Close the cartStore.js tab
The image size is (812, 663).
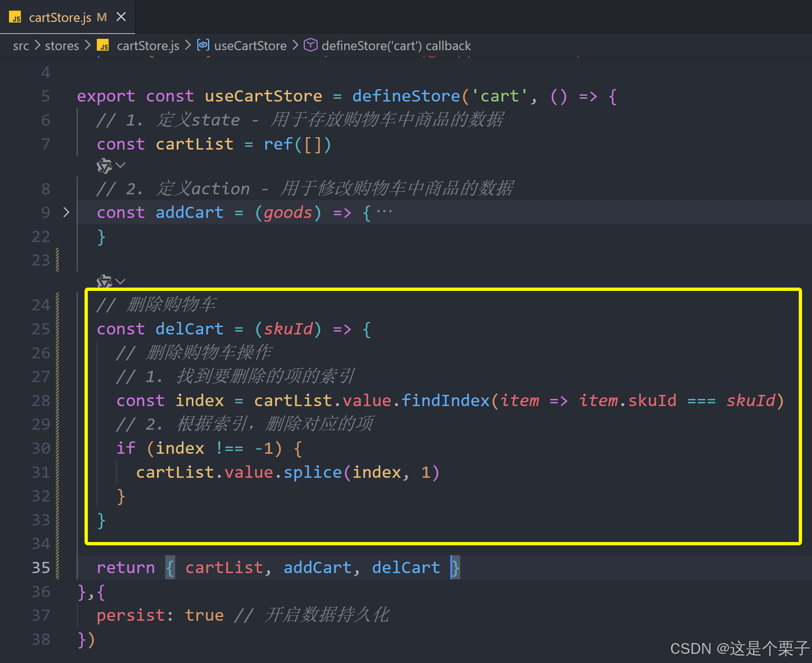(x=121, y=17)
